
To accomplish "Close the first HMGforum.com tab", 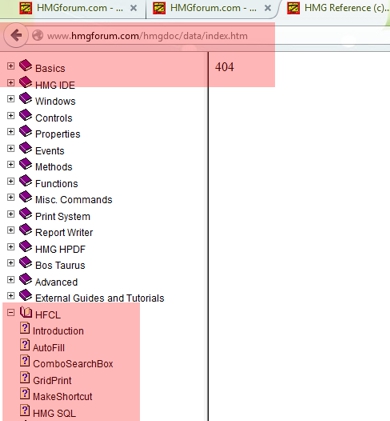I will 133,8.
